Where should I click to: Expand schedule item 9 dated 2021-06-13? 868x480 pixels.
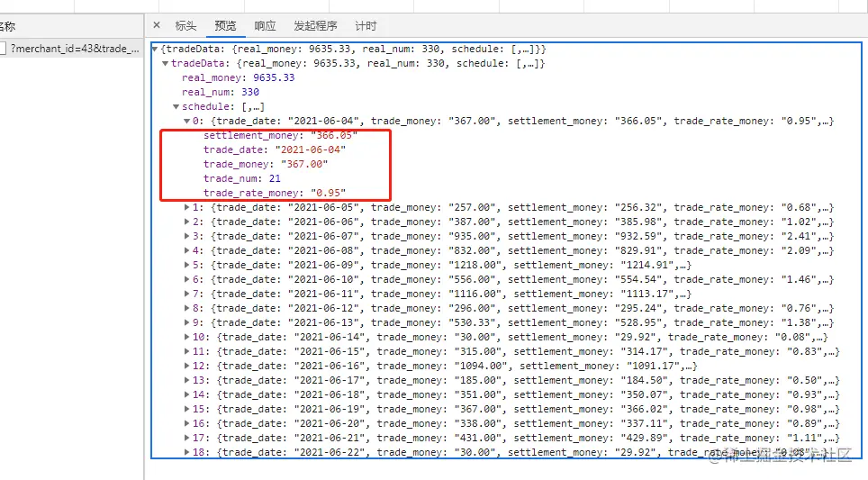coord(187,322)
